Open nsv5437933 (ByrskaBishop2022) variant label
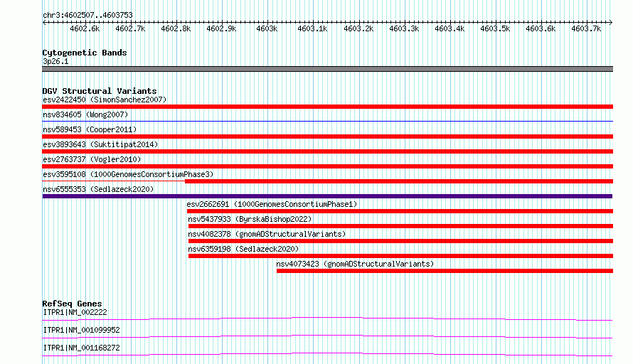Viewport: 633px width, 364px height. 250,219
